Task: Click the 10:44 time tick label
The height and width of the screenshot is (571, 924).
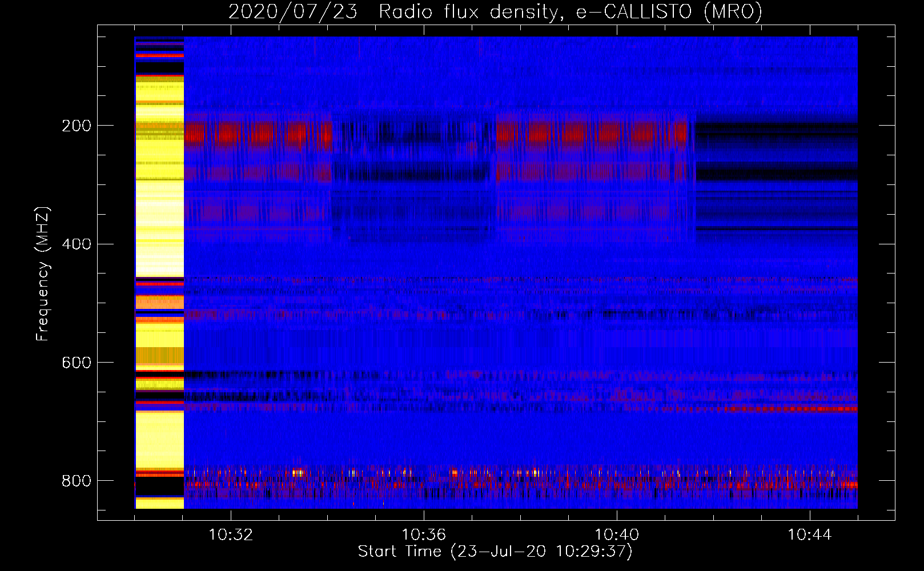Action: (x=810, y=535)
